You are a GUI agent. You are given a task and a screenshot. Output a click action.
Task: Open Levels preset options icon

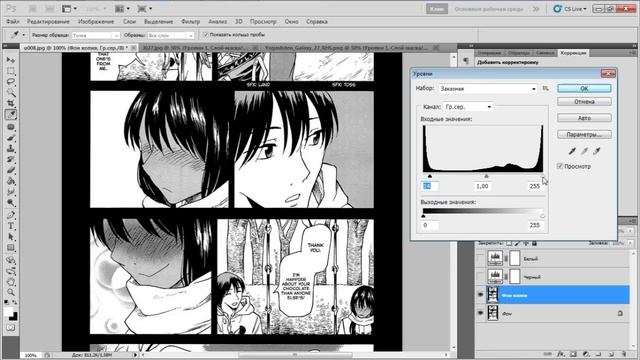coord(546,88)
